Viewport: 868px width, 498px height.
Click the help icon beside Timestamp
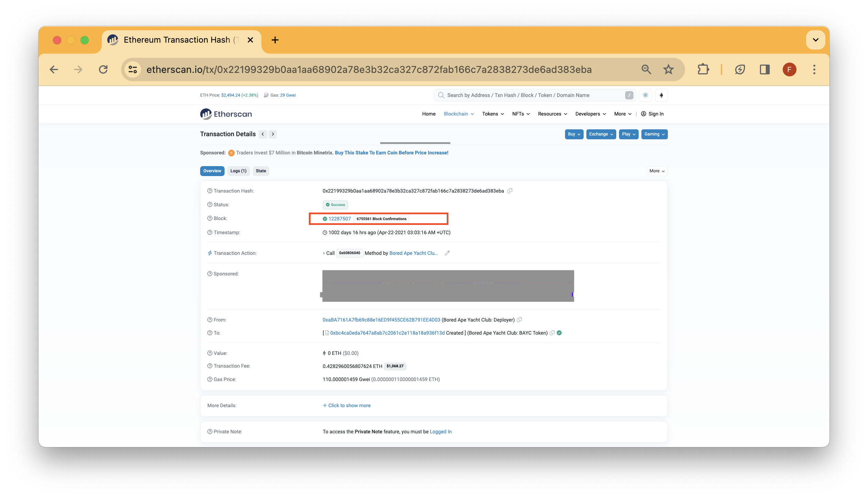tap(210, 232)
